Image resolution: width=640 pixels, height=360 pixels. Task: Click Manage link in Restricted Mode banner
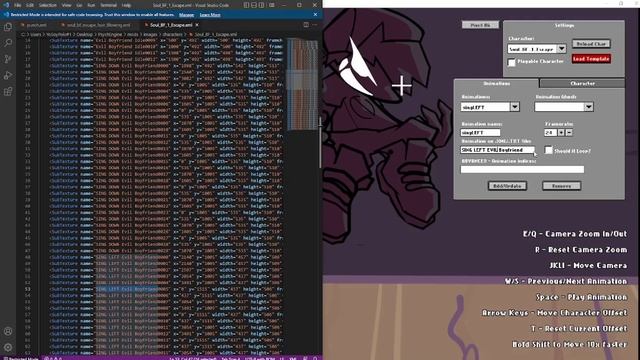(187, 15)
